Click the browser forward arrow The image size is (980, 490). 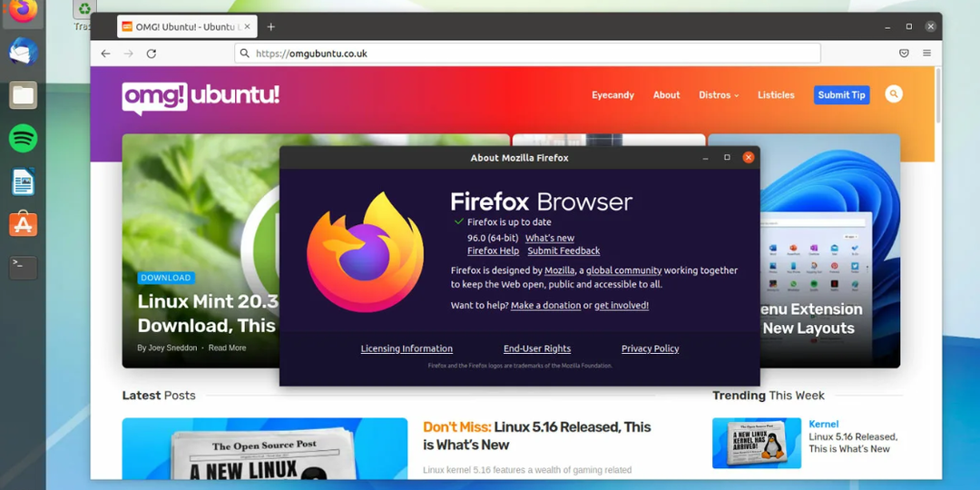(128, 54)
